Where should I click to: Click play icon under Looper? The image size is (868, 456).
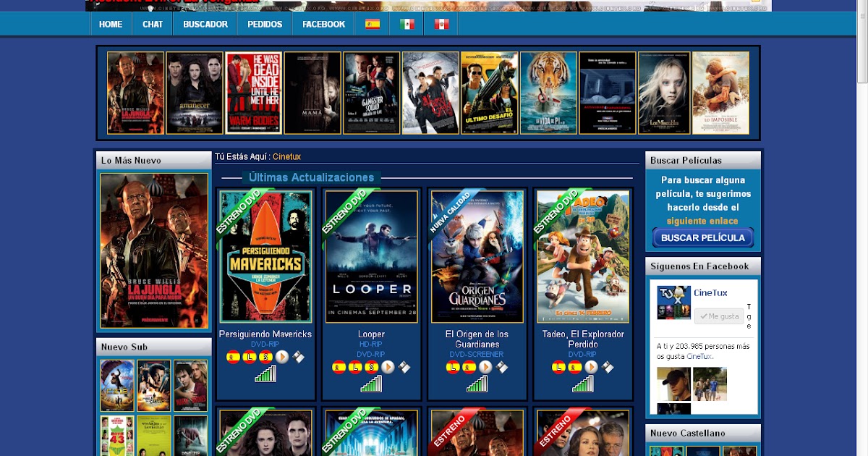click(388, 367)
